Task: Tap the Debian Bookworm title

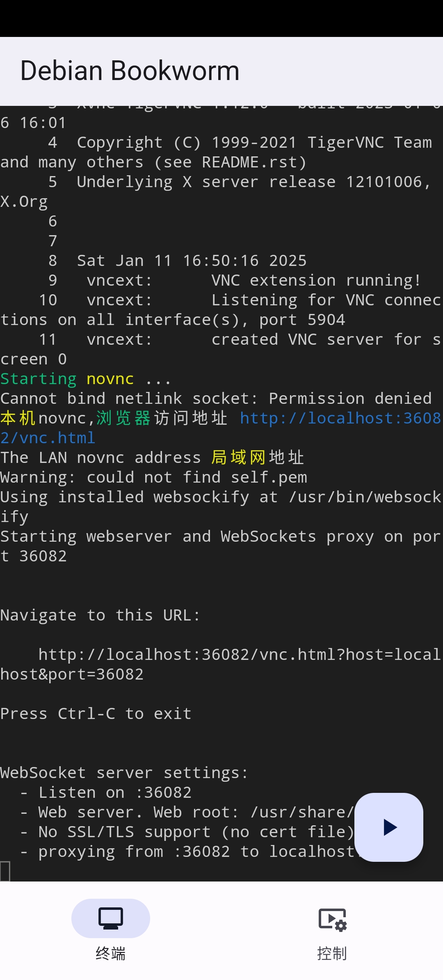Action: coord(130,71)
